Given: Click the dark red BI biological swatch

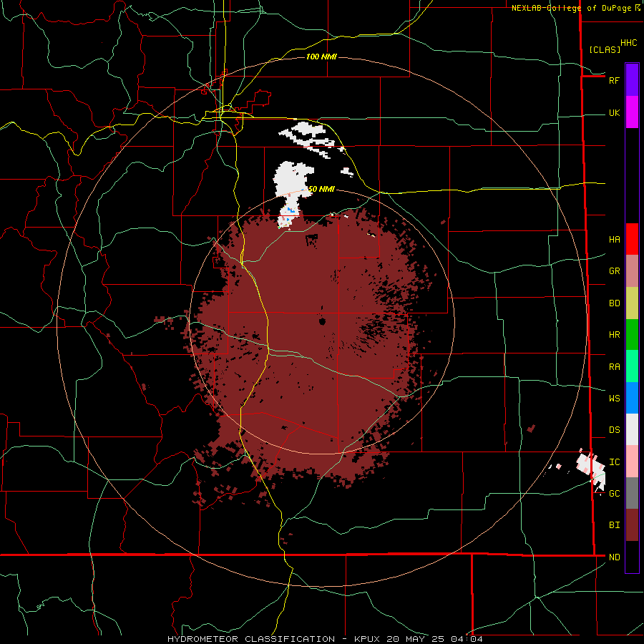Looking at the screenshot, I should 632,525.
